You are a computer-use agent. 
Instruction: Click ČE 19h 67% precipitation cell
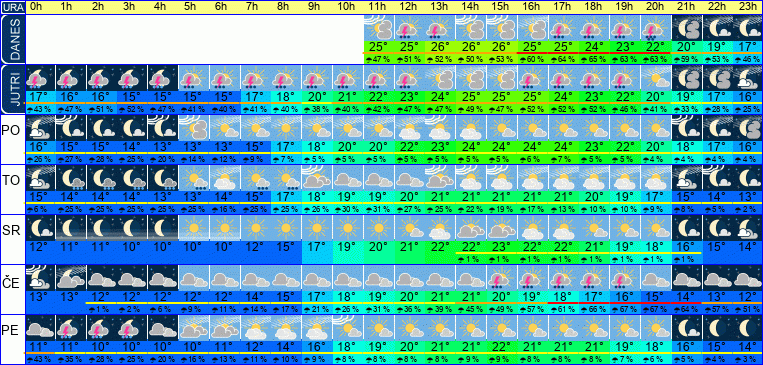click(x=624, y=309)
